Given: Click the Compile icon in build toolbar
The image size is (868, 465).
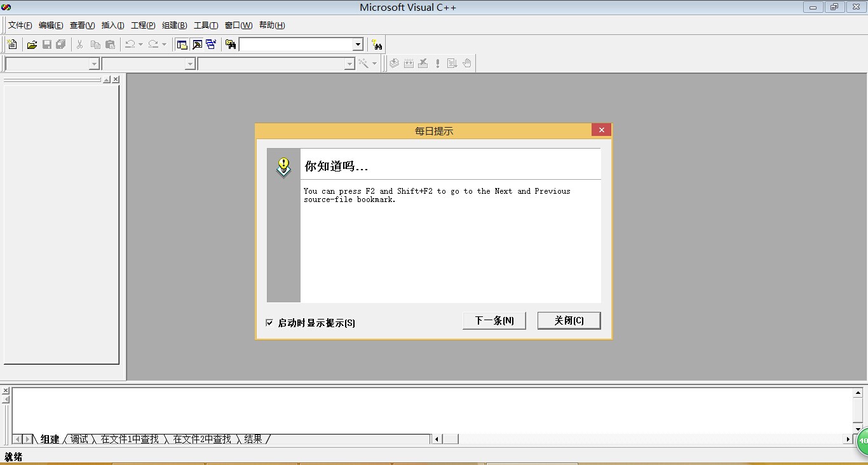Looking at the screenshot, I should click(x=394, y=64).
